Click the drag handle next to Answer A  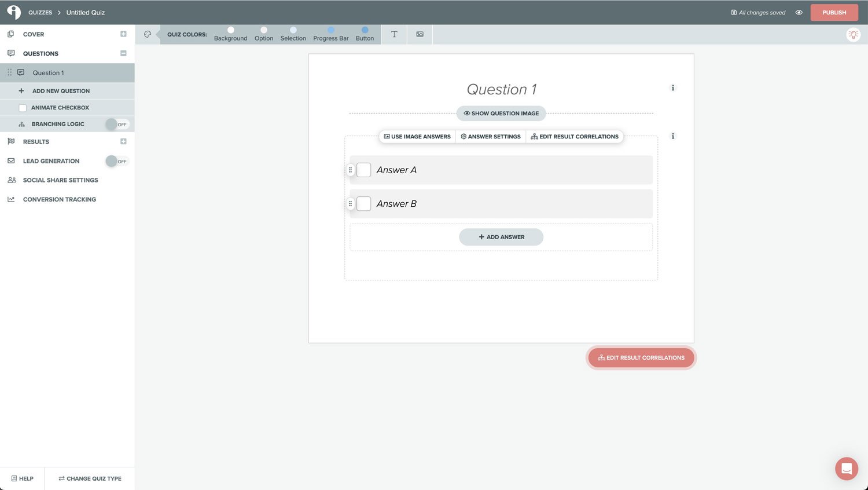pos(350,170)
